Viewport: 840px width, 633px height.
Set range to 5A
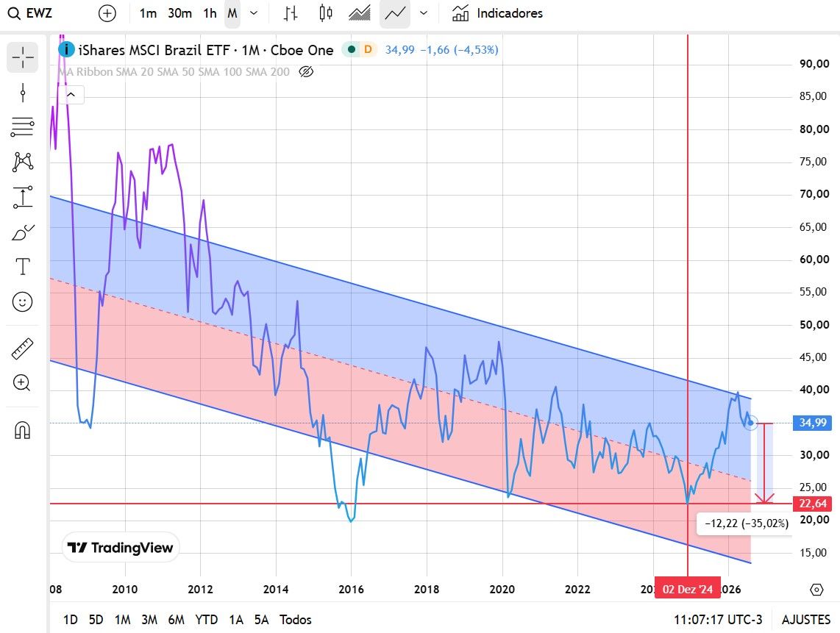coord(261,620)
